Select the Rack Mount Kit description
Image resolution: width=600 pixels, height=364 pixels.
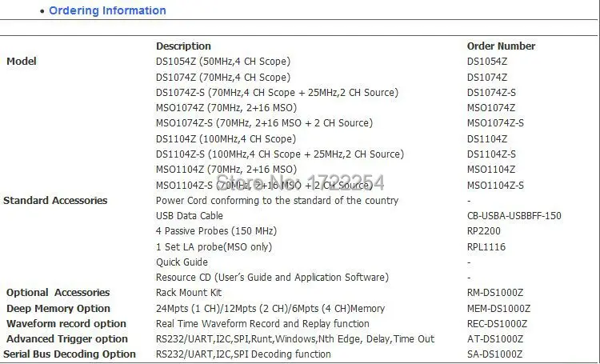tap(189, 293)
